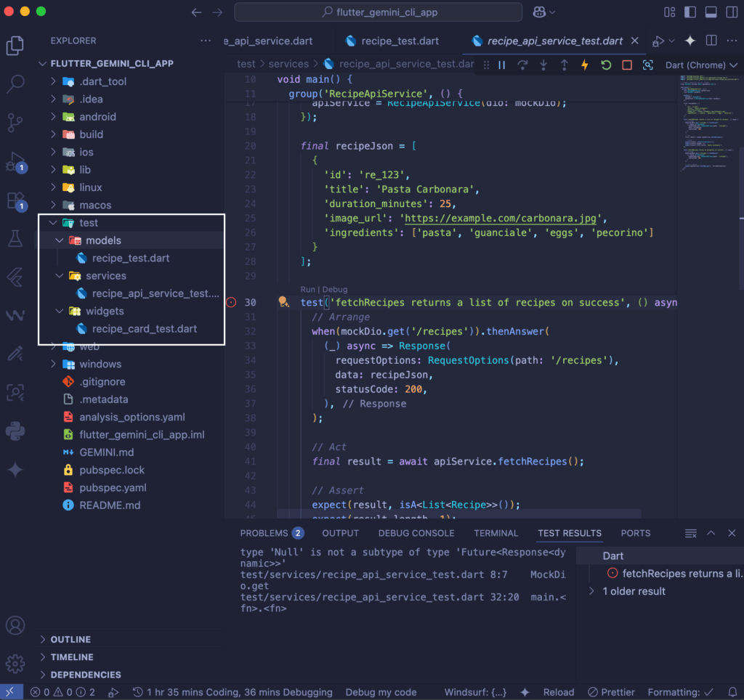The height and width of the screenshot is (700, 744).
Task: Switch to the TERMINAL panel tab
Action: click(496, 533)
